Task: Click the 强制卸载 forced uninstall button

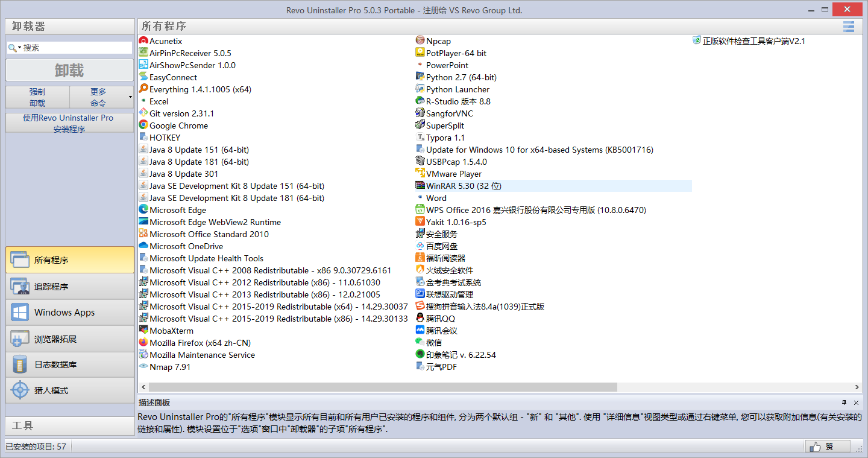Action: click(x=37, y=97)
